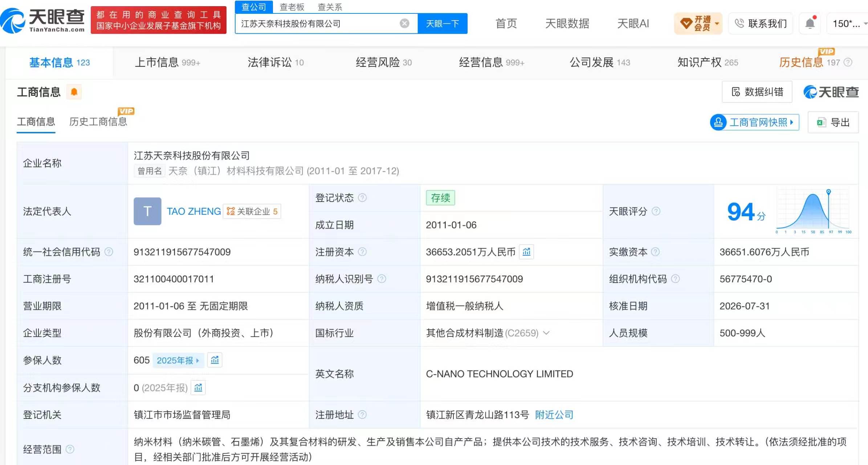Viewport: 868px width, 465px height.
Task: Click the 存续 status badge
Action: tap(440, 198)
